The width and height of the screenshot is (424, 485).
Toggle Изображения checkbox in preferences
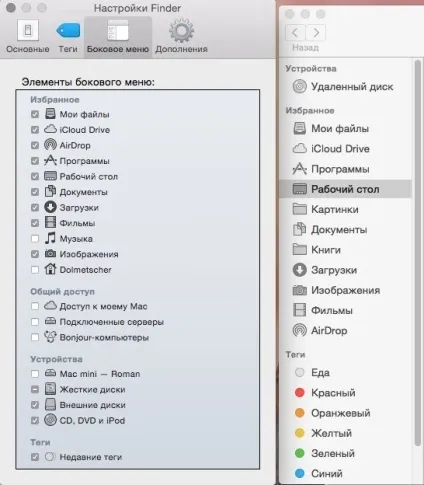coord(35,254)
